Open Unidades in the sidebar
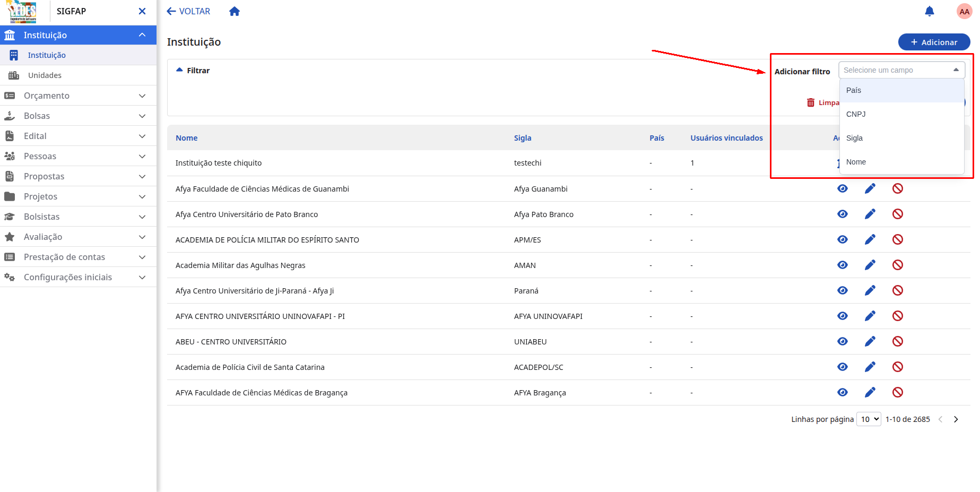Viewport: 980px width, 492px height. [78, 75]
